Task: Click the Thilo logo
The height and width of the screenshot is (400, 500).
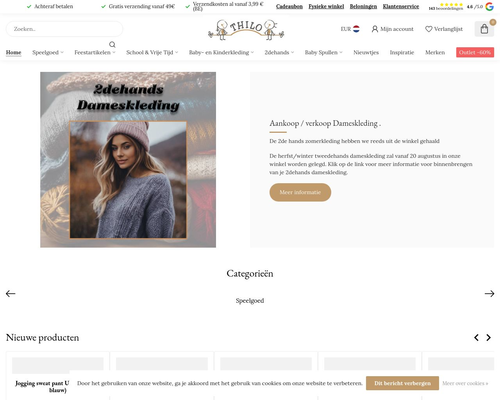Action: [x=246, y=29]
